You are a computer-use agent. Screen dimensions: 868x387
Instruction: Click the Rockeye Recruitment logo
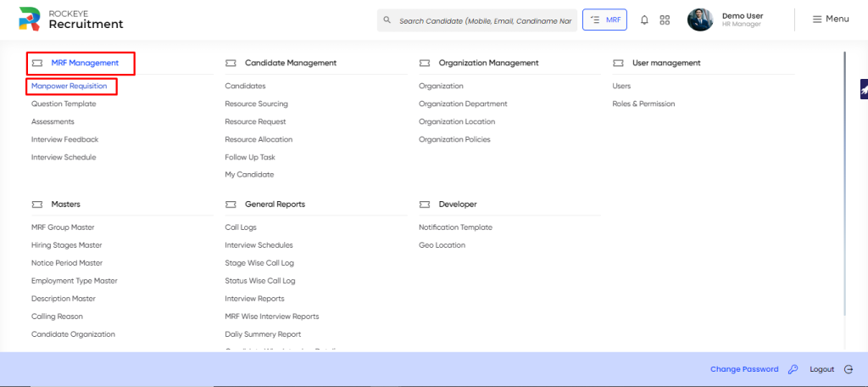tap(71, 19)
